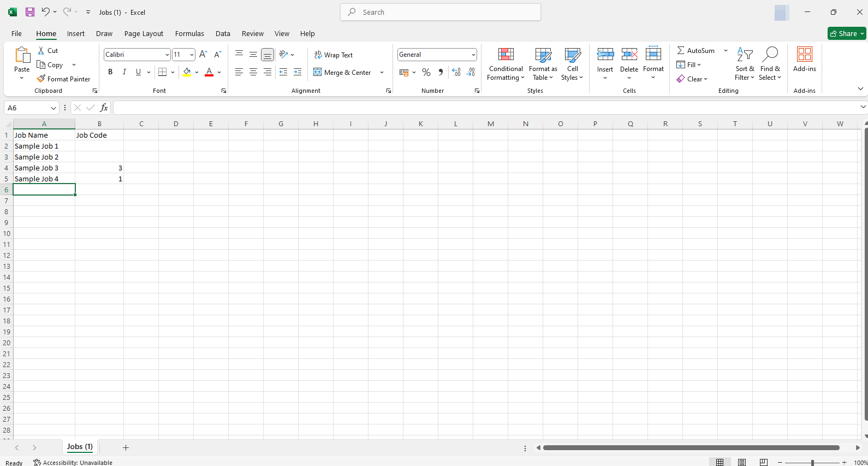Click the Percent Style icon
The width and height of the screenshot is (868, 466).
pyautogui.click(x=426, y=73)
